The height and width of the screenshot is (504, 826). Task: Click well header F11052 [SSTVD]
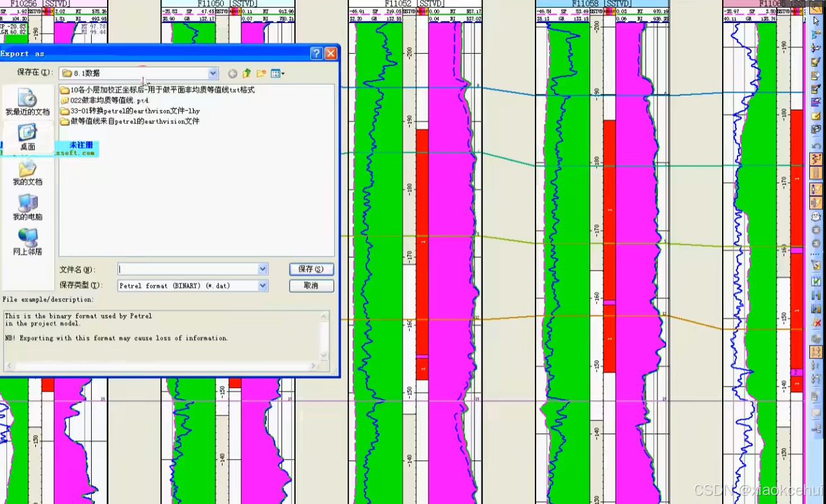pyautogui.click(x=414, y=4)
